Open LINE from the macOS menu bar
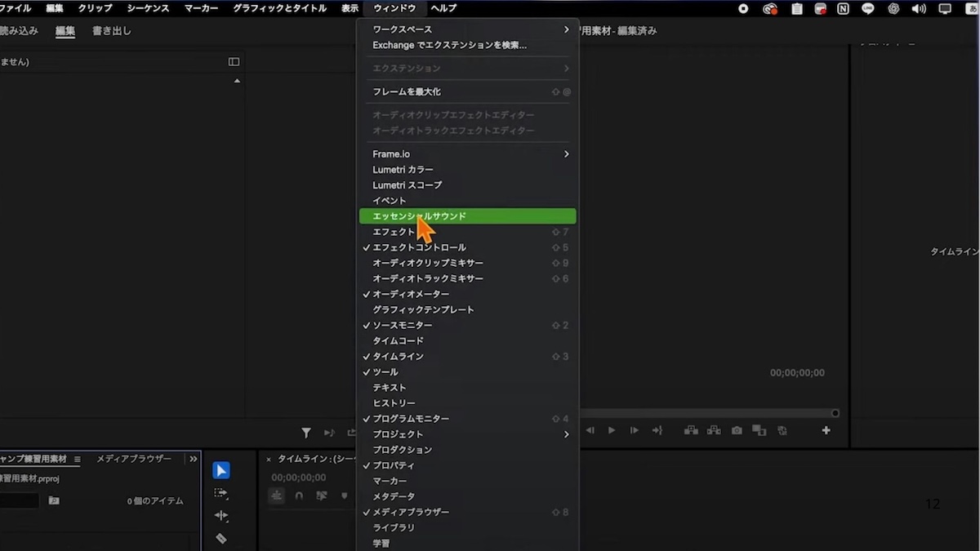 (868, 9)
